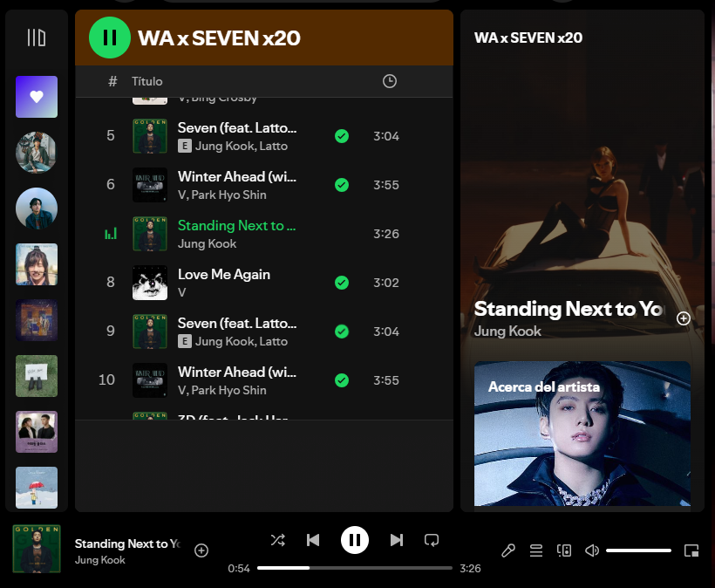This screenshot has width=715, height=588.
Task: Show lyrics with microphone icon
Action: (508, 550)
